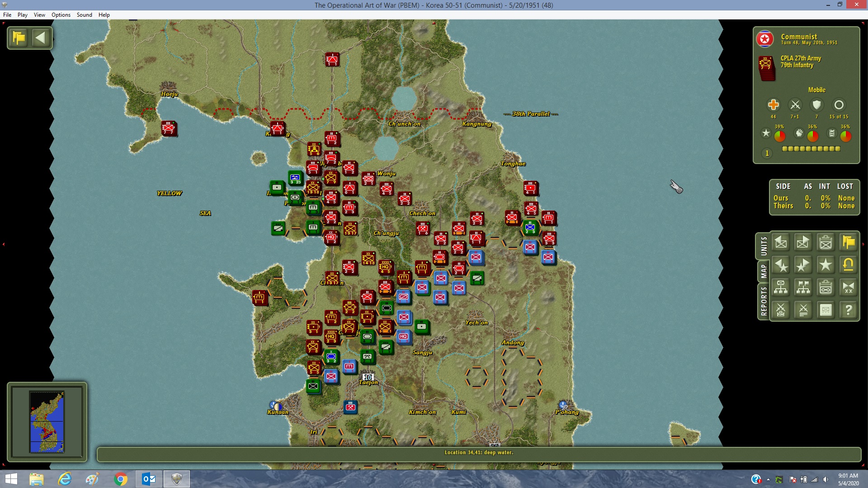
Task: Select previous formation arrow-star icon
Action: 781,265
